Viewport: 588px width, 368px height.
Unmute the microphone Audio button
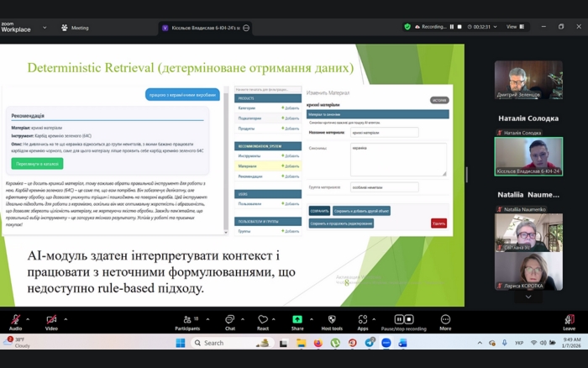(x=15, y=319)
